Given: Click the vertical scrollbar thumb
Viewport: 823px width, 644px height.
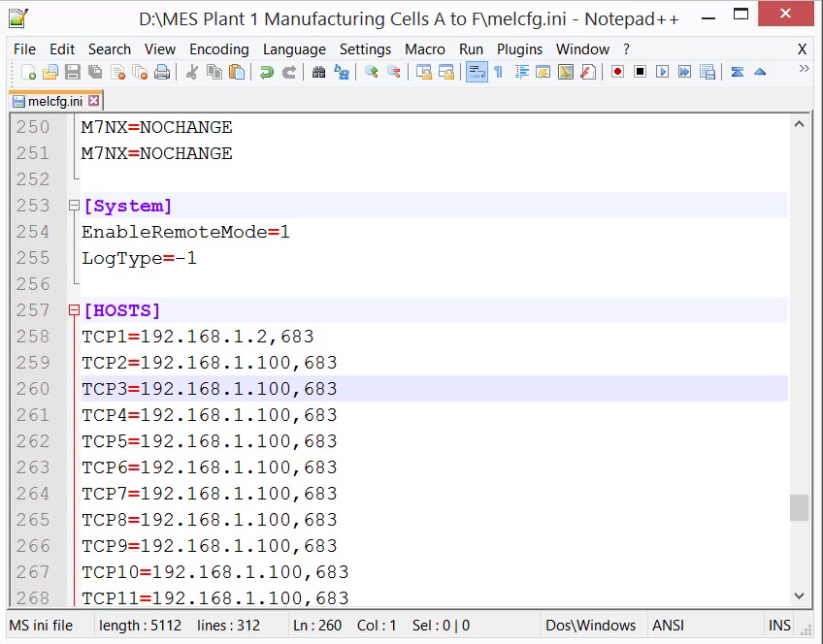Looking at the screenshot, I should coord(799,507).
